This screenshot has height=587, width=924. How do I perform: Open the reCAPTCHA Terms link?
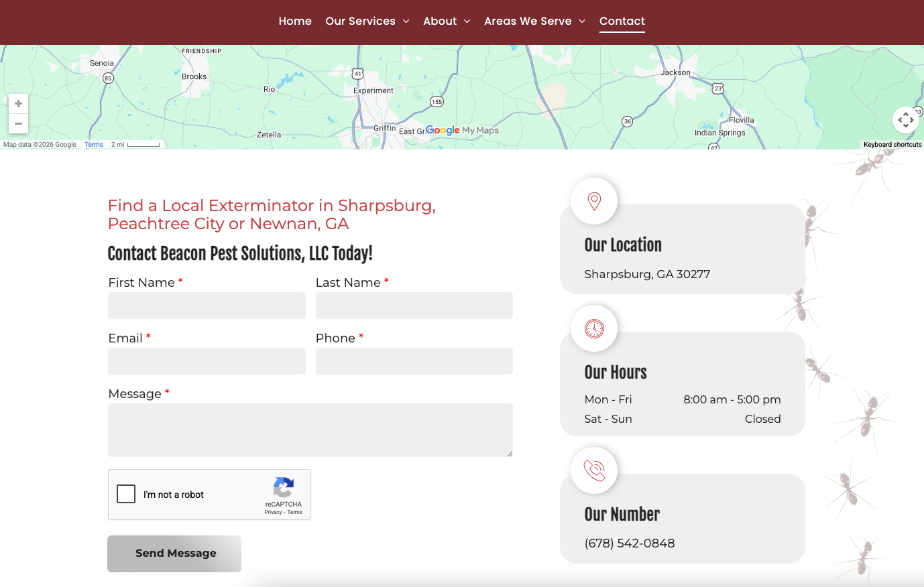[295, 513]
